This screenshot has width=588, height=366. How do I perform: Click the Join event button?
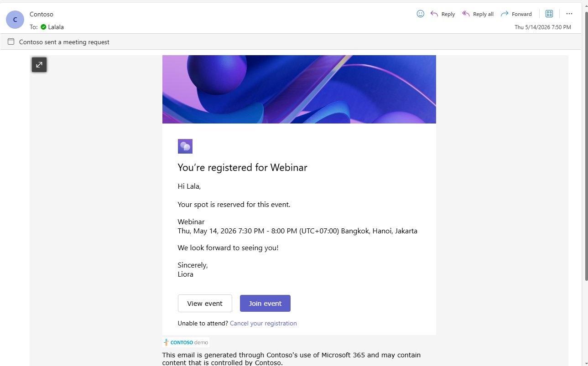click(265, 304)
